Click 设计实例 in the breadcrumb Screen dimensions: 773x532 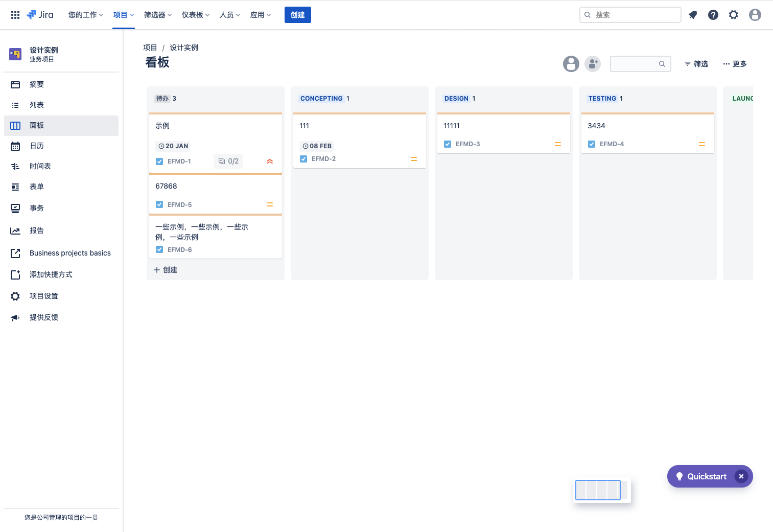tap(184, 48)
